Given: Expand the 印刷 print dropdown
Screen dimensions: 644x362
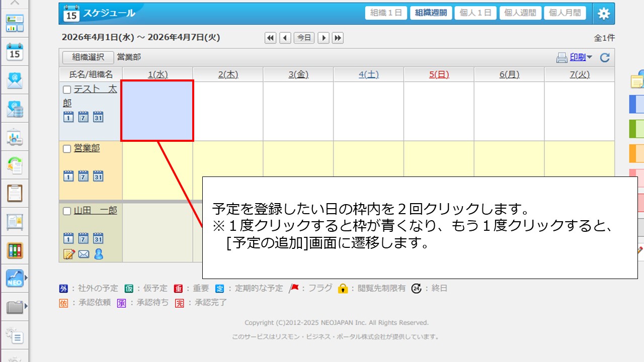Looking at the screenshot, I should (x=581, y=58).
